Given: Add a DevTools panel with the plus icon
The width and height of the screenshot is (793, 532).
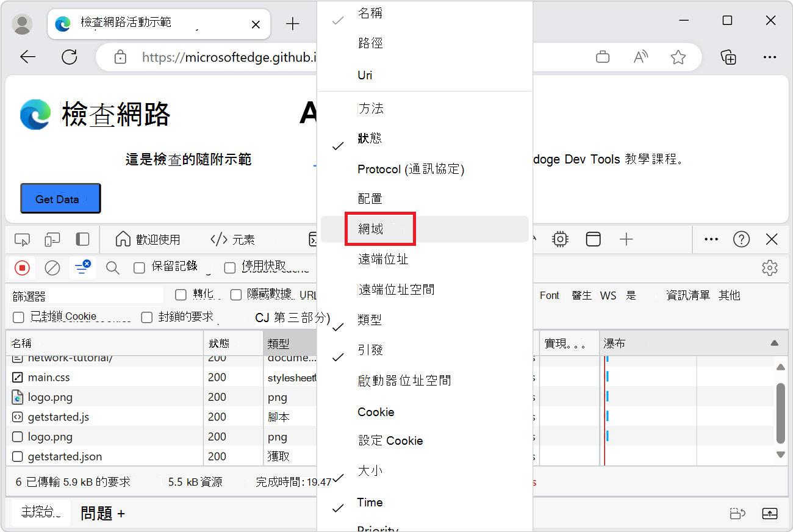Looking at the screenshot, I should 626,239.
